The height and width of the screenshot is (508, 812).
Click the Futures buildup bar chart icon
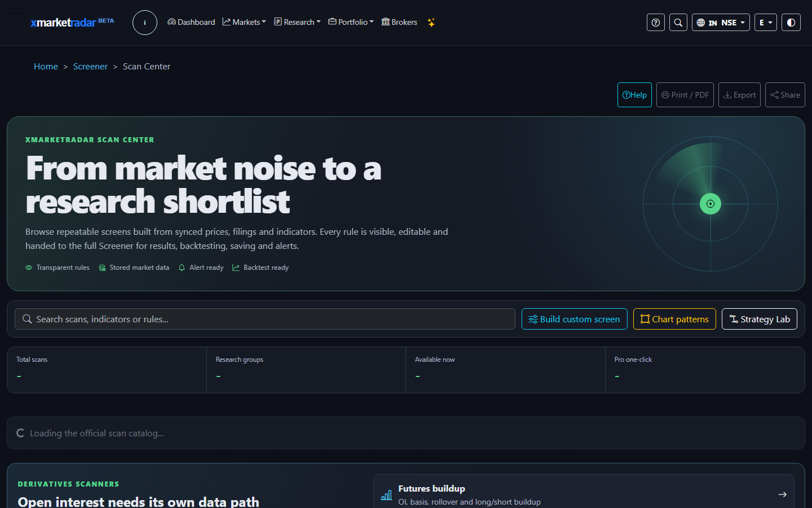386,495
